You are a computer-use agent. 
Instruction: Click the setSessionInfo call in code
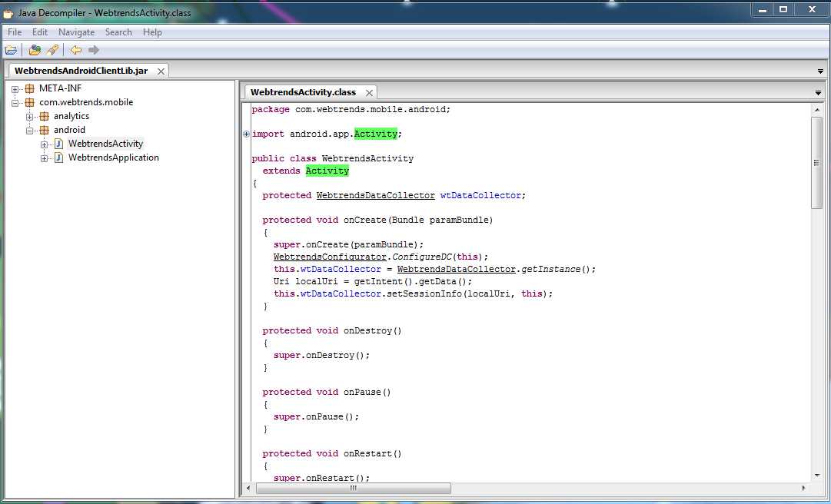tap(424, 293)
